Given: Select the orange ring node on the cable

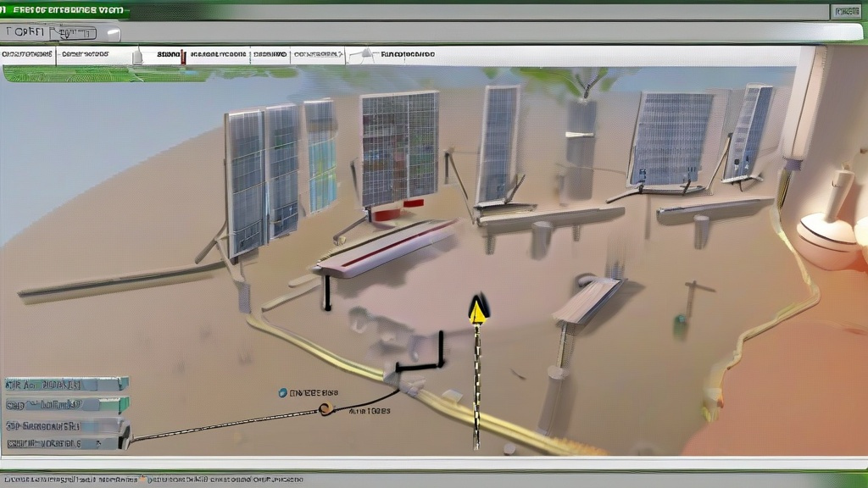Looking at the screenshot, I should click(x=325, y=409).
